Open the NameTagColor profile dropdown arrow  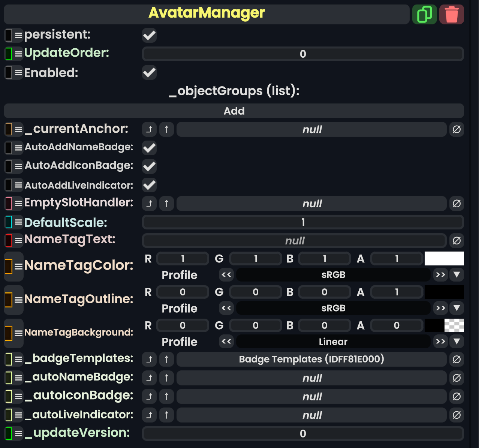point(457,275)
